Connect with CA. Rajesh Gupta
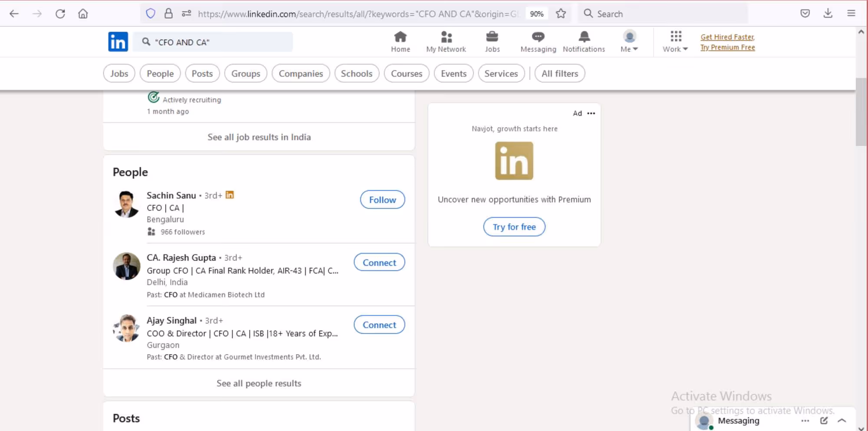Image resolution: width=868 pixels, height=431 pixels. [x=379, y=262]
